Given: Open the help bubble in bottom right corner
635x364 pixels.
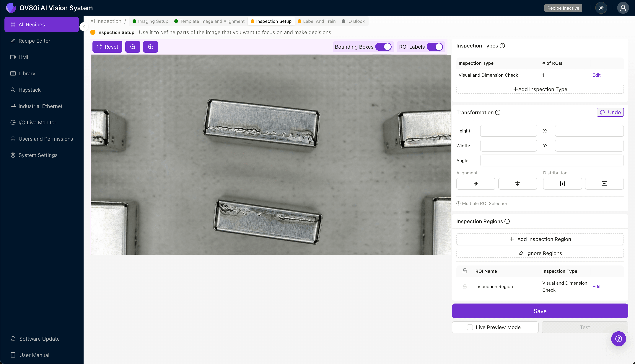Looking at the screenshot, I should (618, 339).
